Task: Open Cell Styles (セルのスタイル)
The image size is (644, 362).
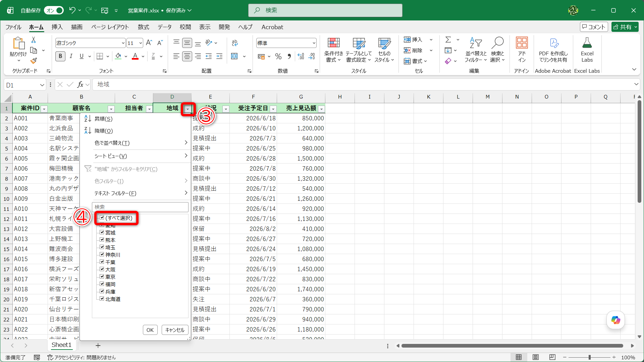Action: coord(384,50)
